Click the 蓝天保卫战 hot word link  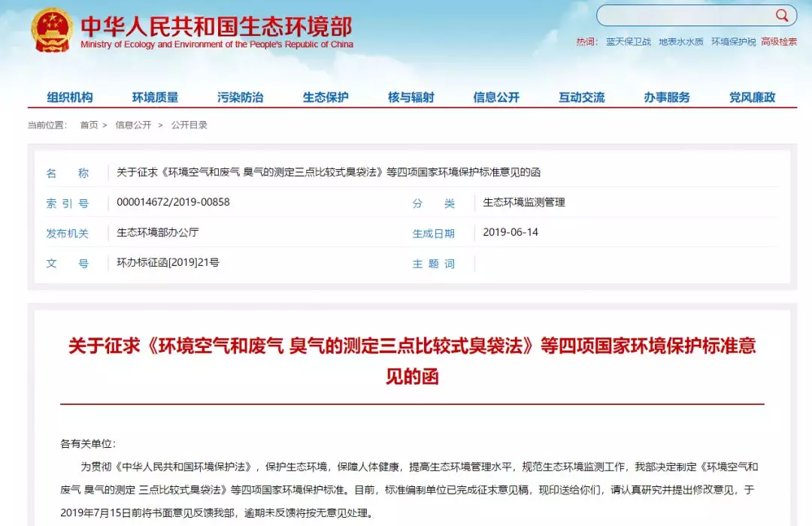(x=629, y=42)
